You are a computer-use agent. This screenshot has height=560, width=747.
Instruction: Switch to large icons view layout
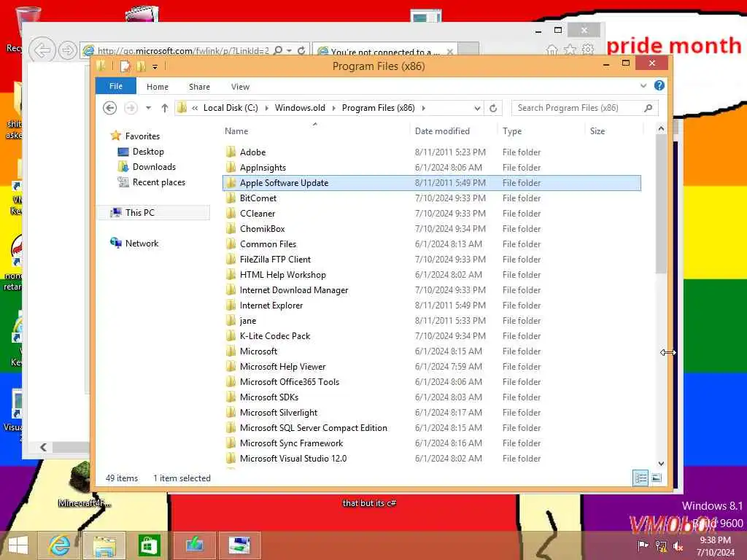[657, 478]
